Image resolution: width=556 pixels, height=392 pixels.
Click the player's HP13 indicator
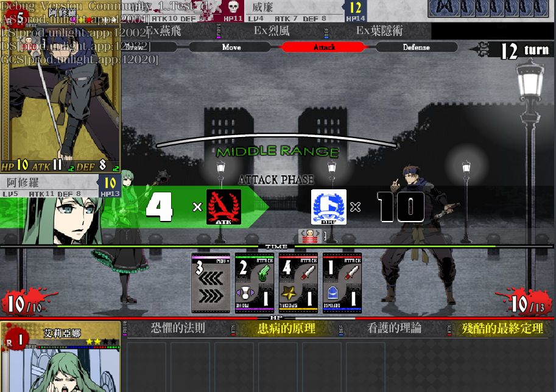click(110, 186)
